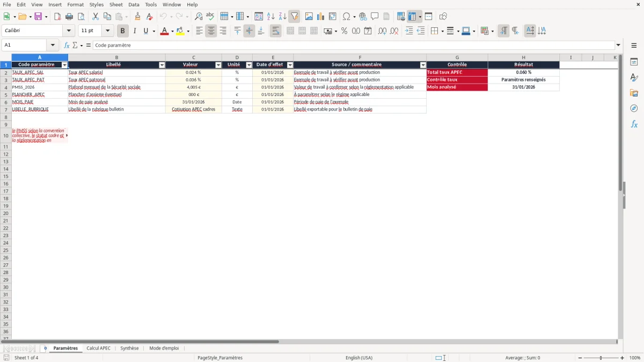Open the Tools menu
This screenshot has height=362, width=644.
coord(151,4)
